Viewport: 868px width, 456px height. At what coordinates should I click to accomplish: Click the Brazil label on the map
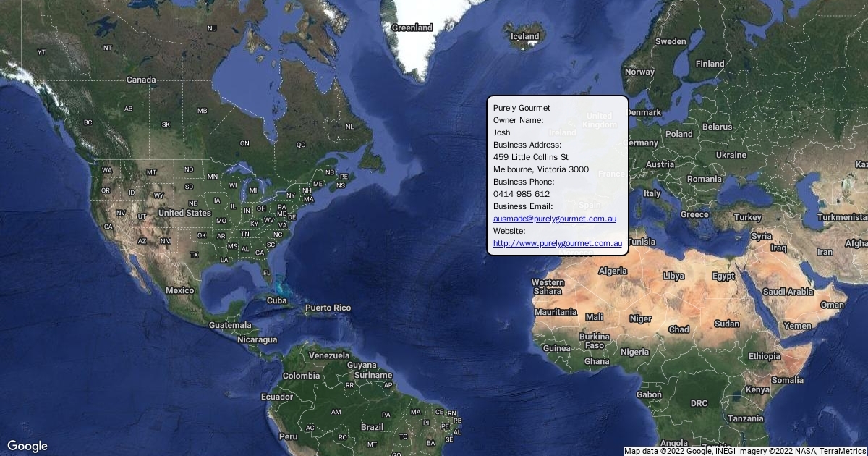click(x=372, y=427)
